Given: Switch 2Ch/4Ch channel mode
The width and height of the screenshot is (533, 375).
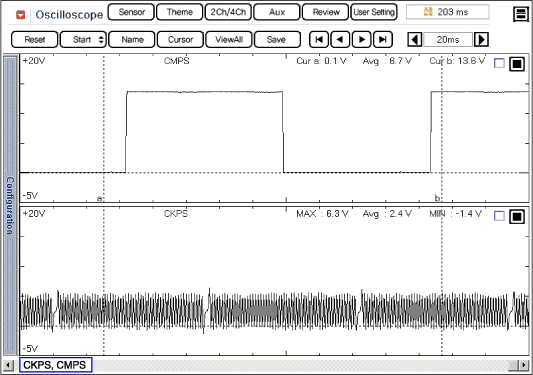Looking at the screenshot, I should click(228, 12).
